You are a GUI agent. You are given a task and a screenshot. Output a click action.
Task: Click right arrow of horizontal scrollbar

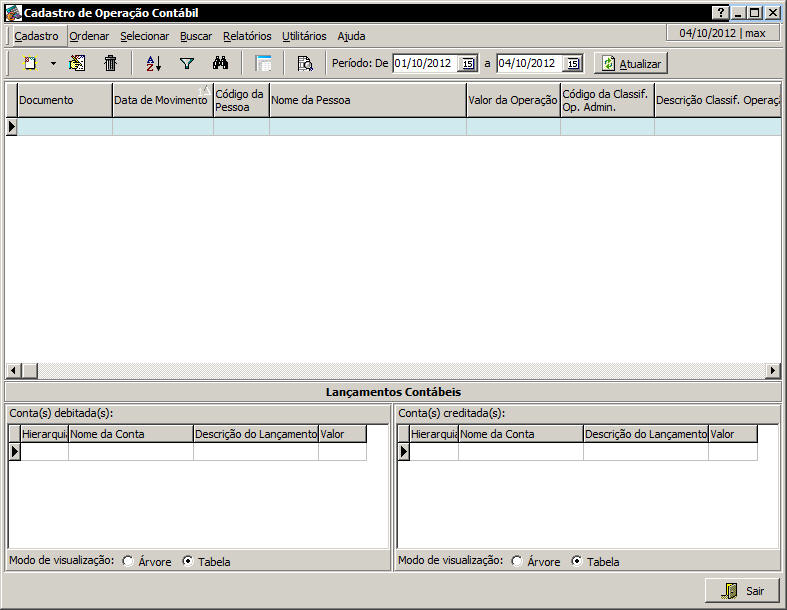(772, 371)
